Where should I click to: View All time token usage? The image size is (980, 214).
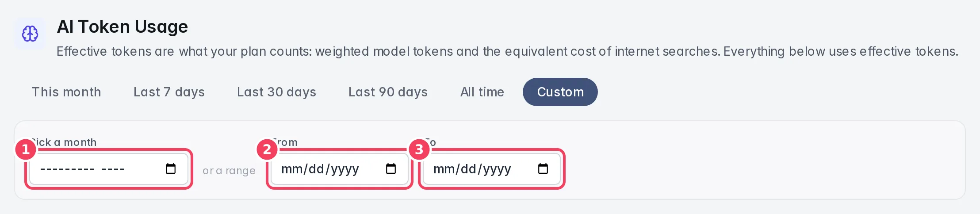coord(482,92)
